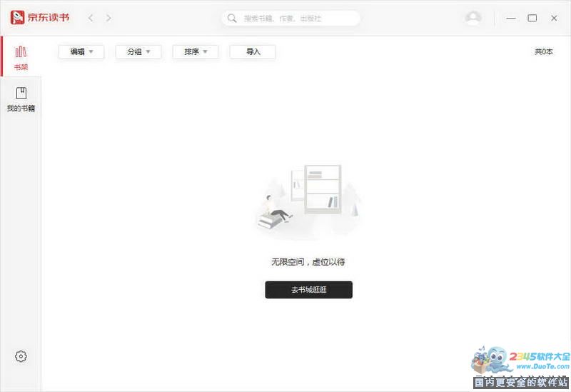Viewport: 571px width, 392px height.
Task: Go forward using the right arrow
Action: coord(108,18)
